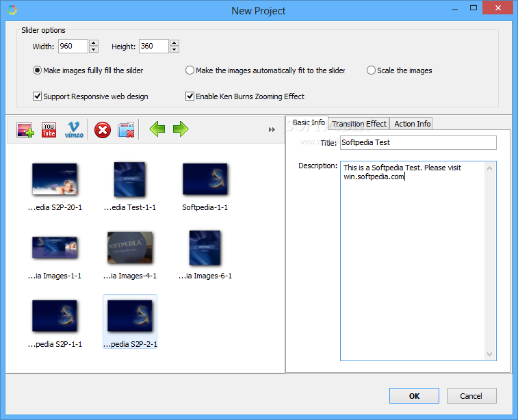Expand the toolbar overflow chevron

coord(272,130)
